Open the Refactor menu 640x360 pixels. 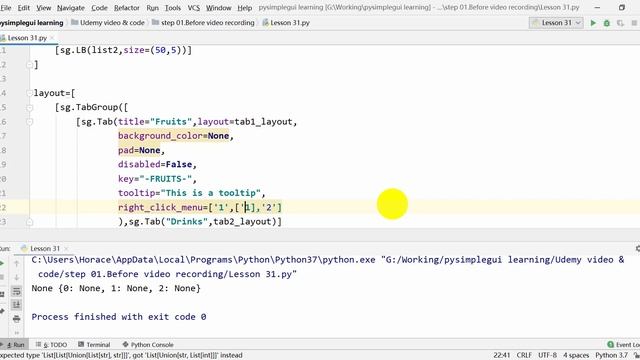point(127,8)
